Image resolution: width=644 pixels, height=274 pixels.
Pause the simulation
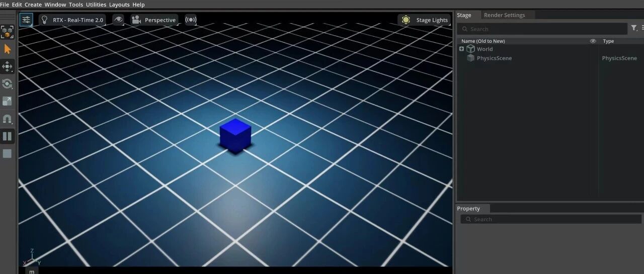7,136
